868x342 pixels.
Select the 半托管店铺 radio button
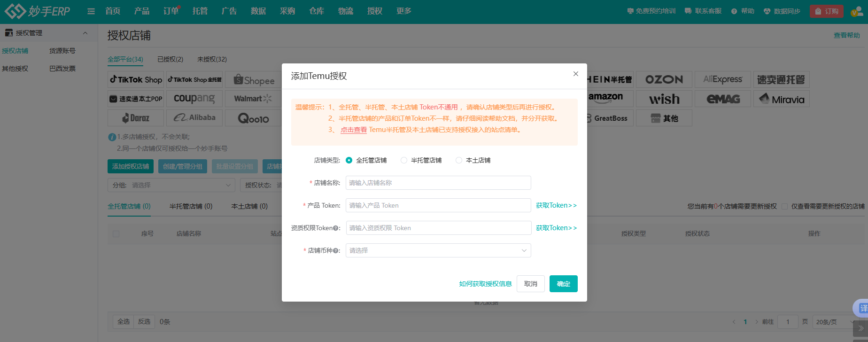(x=404, y=160)
